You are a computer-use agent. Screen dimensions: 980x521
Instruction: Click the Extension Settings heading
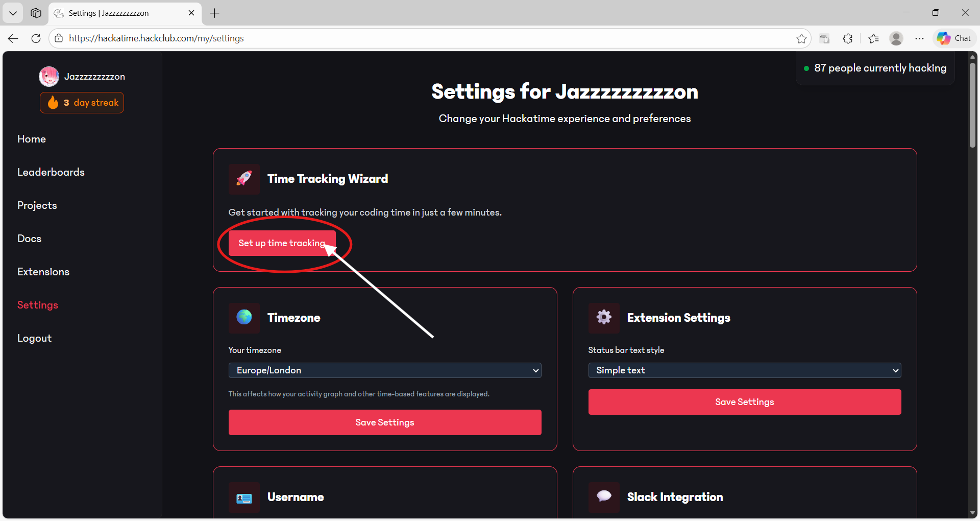point(678,318)
